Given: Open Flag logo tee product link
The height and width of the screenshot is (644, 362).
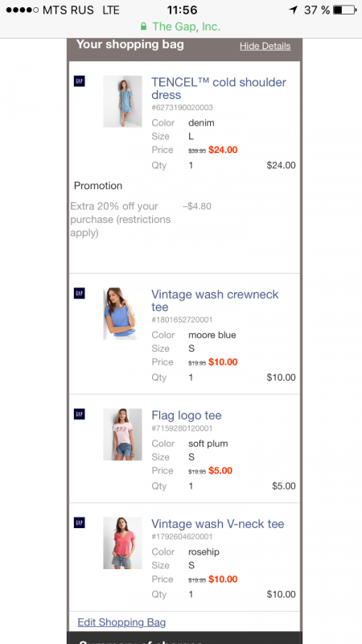Looking at the screenshot, I should click(187, 415).
